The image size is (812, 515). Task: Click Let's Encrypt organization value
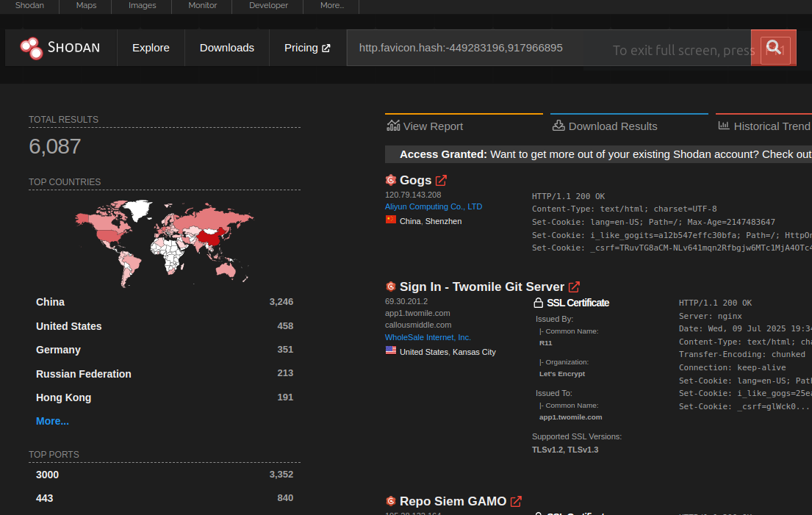click(562, 374)
